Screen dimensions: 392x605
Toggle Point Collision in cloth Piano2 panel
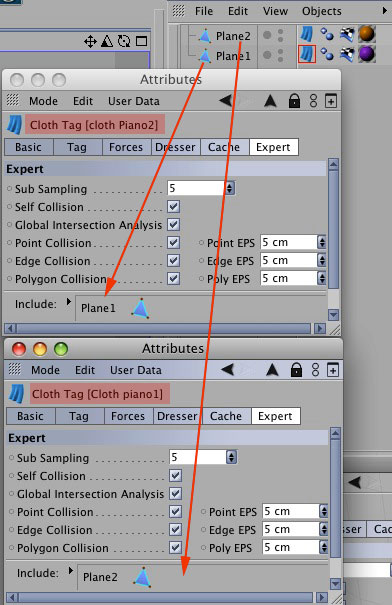coord(174,242)
